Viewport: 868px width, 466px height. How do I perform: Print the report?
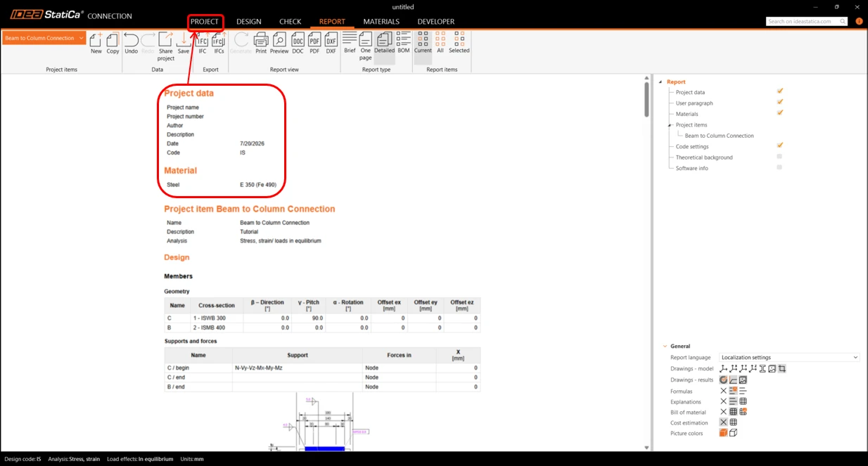(261, 42)
